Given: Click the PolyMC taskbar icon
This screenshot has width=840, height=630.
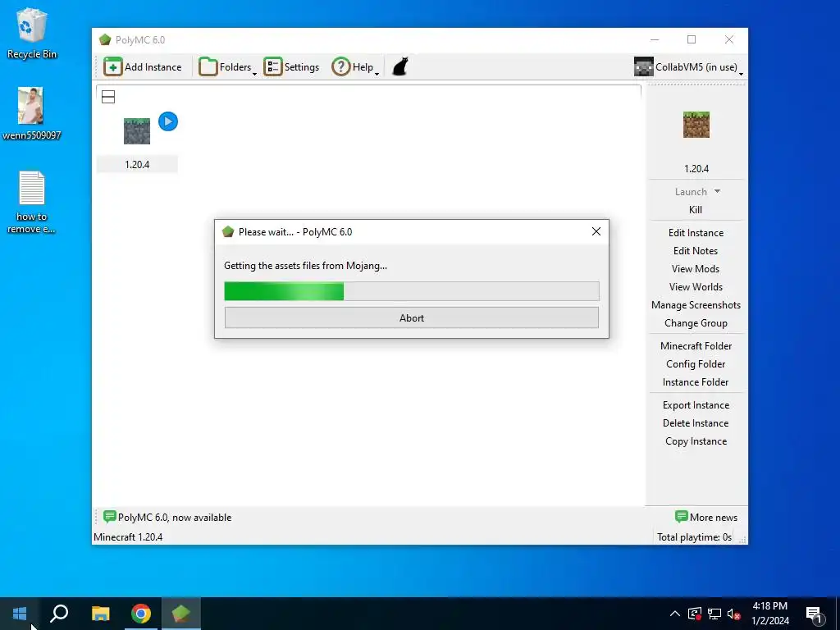Looking at the screenshot, I should 181,614.
